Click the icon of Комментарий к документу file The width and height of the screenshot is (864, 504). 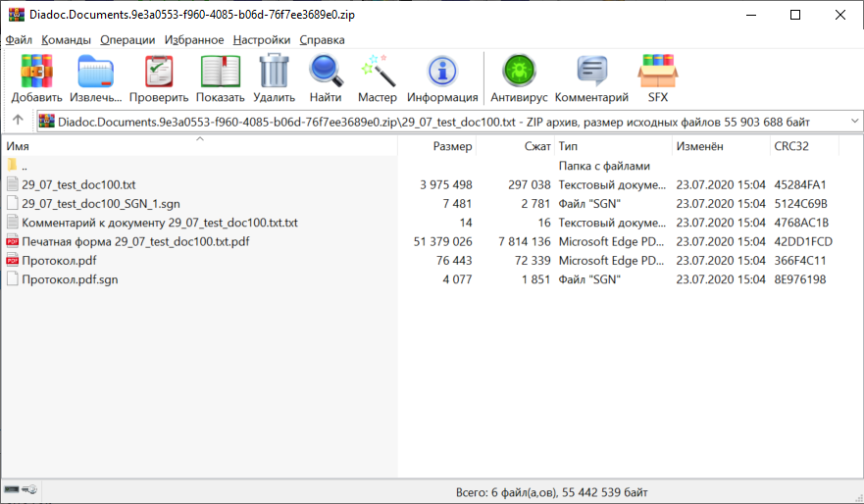tap(13, 222)
